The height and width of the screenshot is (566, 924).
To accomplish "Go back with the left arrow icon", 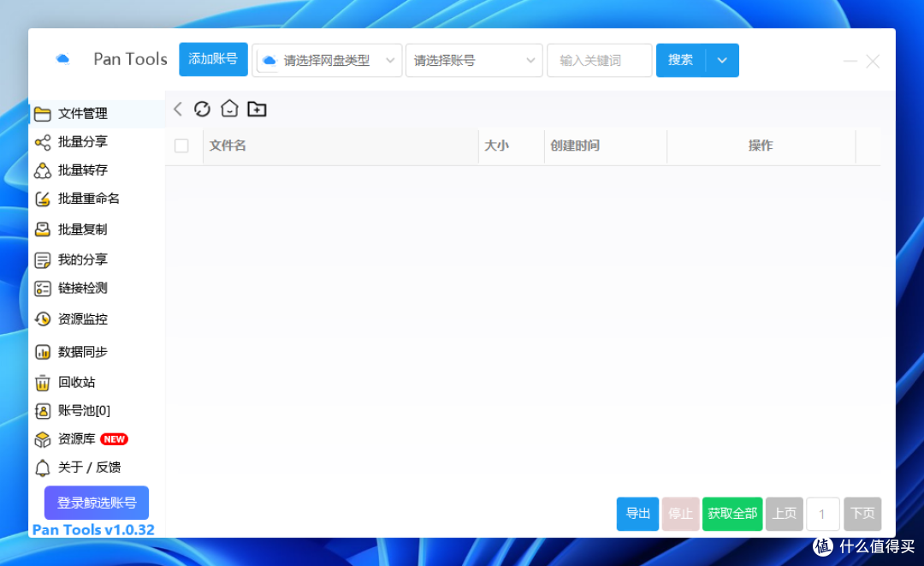I will pos(178,109).
